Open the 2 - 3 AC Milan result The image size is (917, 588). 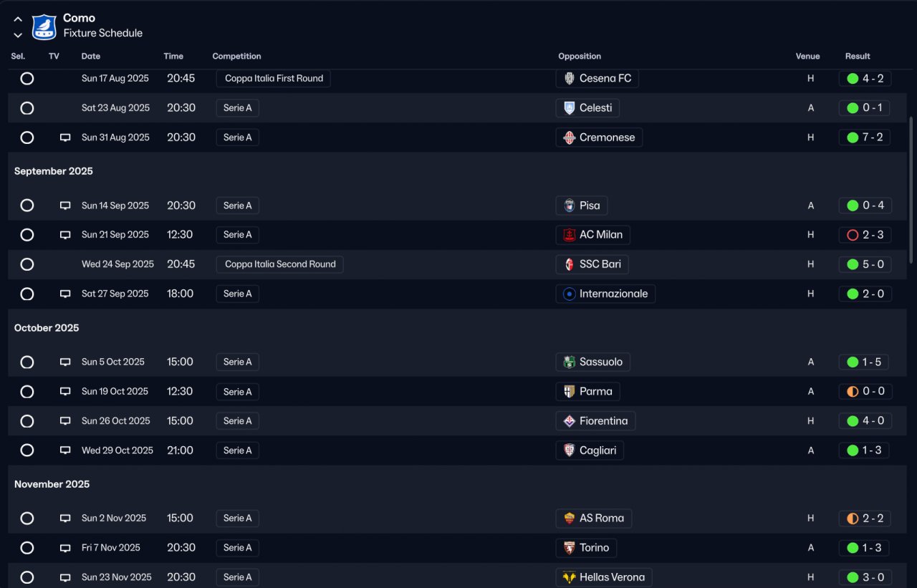coord(865,235)
